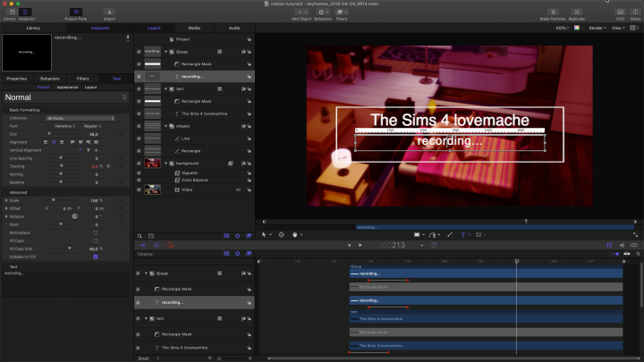Open the Properties inspector tab
Screen dimensions: 644x362
[16, 79]
